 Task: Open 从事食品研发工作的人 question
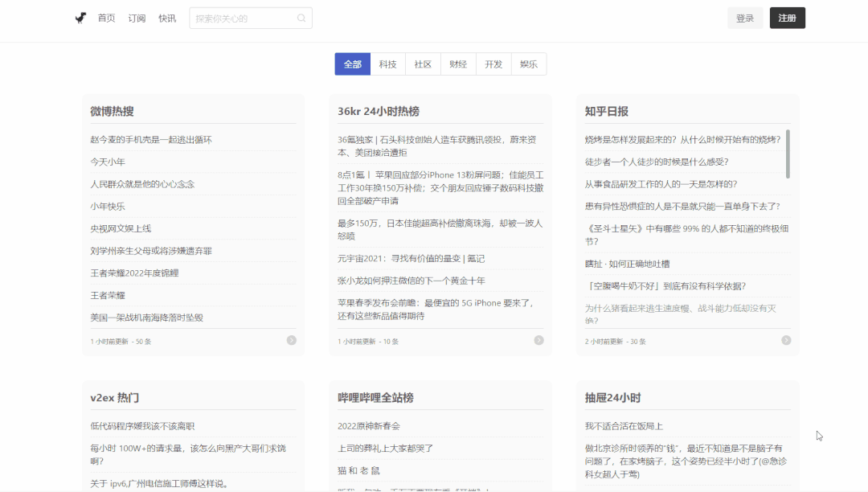661,184
